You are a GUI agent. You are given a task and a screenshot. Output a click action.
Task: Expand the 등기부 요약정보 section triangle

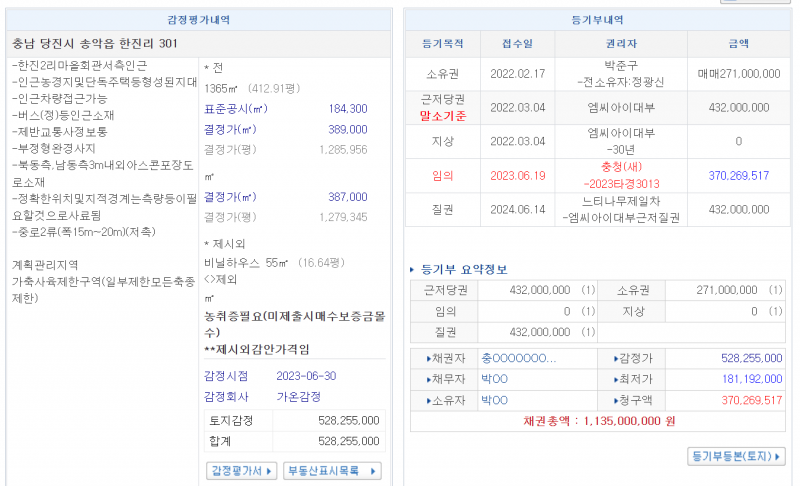tap(414, 269)
